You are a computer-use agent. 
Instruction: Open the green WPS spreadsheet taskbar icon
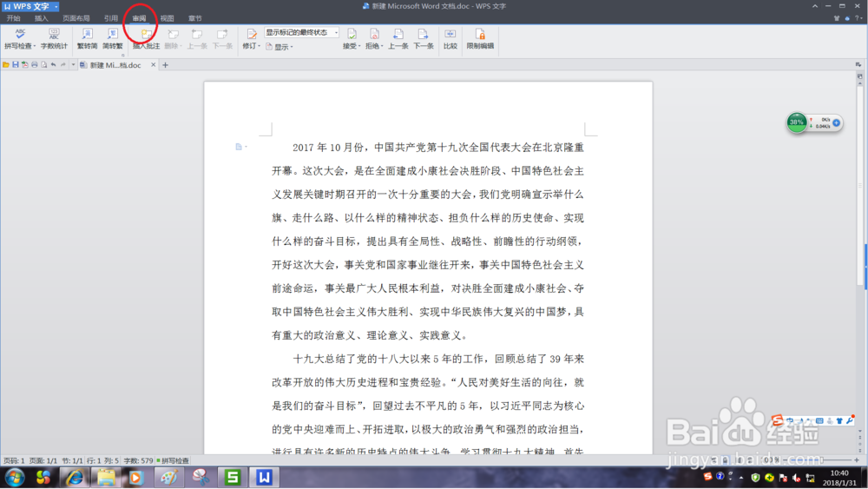tap(233, 477)
